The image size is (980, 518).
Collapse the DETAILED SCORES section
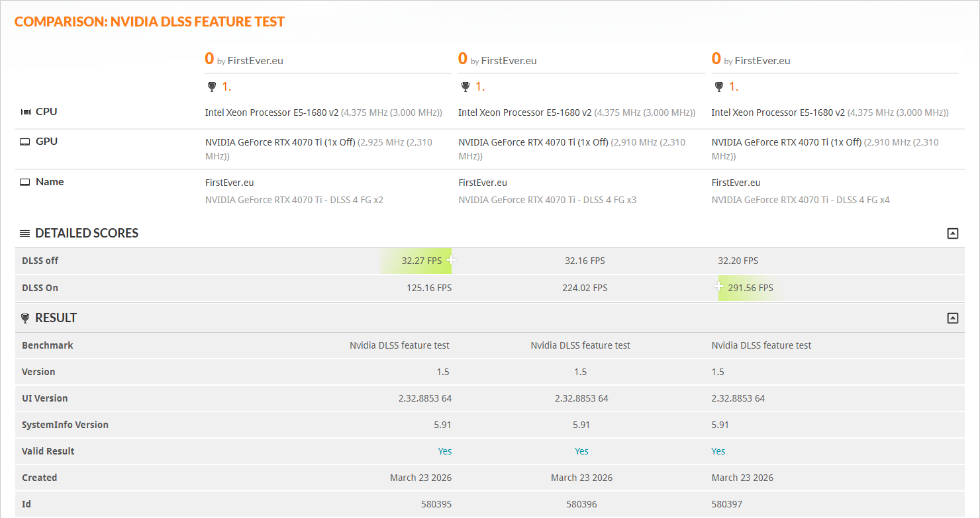(952, 233)
